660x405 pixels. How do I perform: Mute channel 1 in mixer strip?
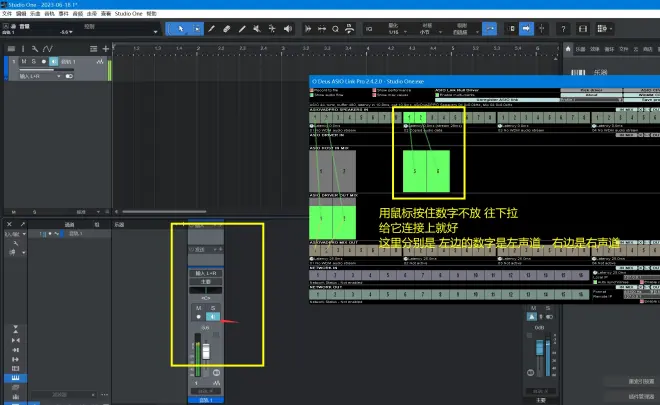(199, 308)
